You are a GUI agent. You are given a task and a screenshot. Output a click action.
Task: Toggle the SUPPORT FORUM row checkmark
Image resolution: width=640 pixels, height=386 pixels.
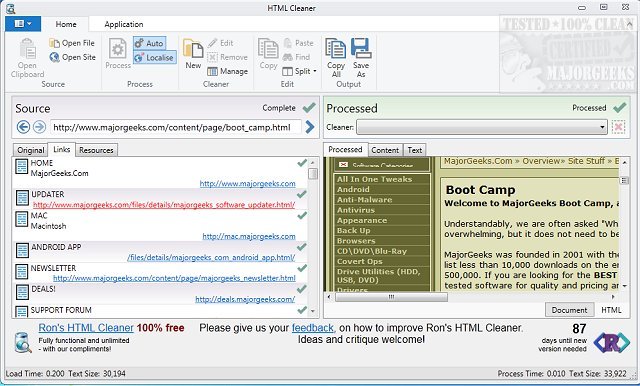tap(302, 310)
